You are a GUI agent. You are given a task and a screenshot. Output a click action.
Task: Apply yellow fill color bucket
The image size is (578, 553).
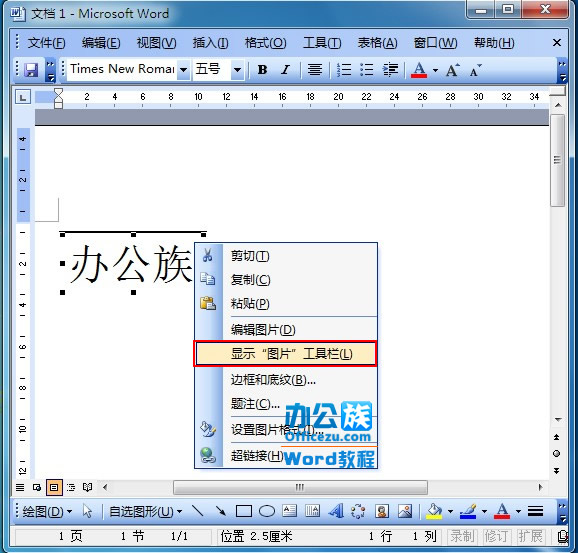[434, 511]
